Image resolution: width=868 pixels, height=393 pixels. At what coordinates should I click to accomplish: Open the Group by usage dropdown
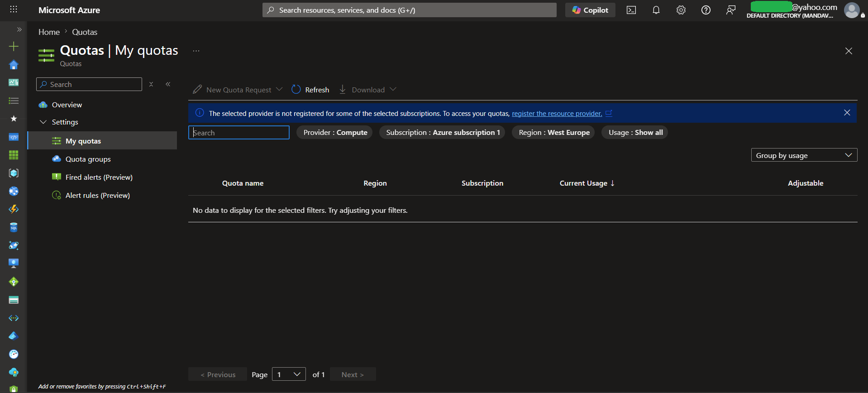tap(804, 155)
